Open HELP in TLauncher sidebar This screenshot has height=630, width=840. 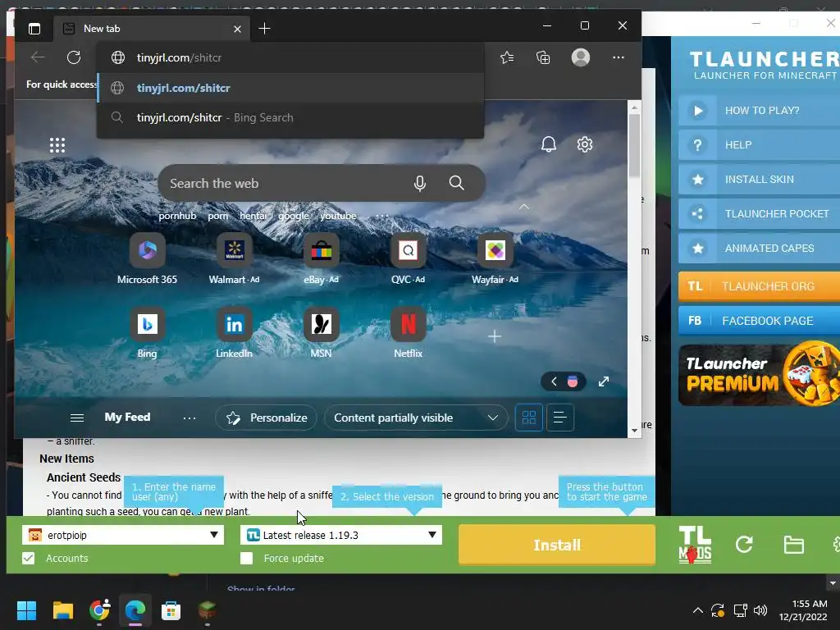pyautogui.click(x=760, y=144)
